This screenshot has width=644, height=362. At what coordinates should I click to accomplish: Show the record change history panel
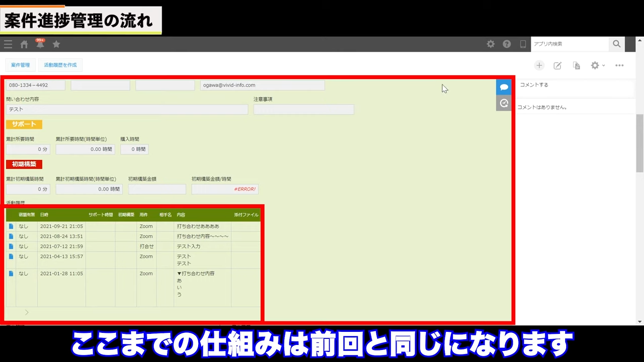point(504,103)
